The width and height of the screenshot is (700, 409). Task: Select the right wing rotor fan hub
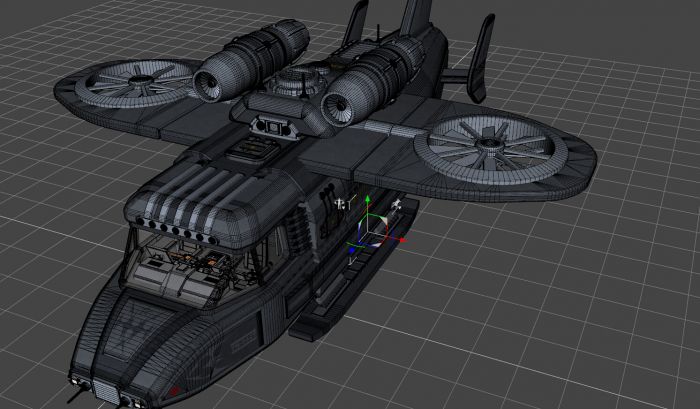[x=490, y=145]
